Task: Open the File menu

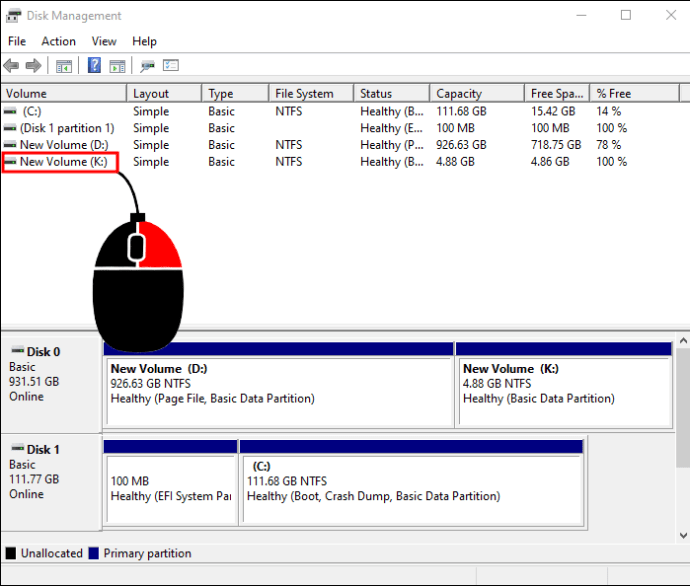Action: click(x=17, y=41)
